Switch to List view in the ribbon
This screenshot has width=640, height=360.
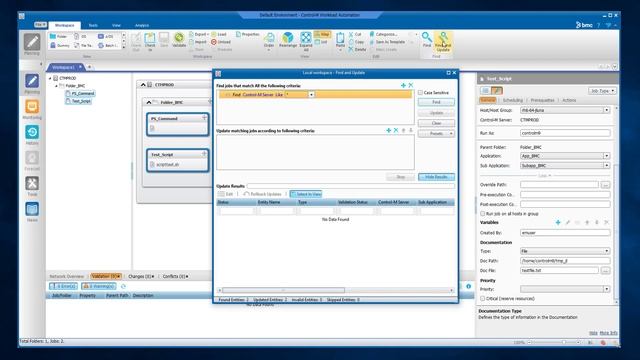click(322, 42)
